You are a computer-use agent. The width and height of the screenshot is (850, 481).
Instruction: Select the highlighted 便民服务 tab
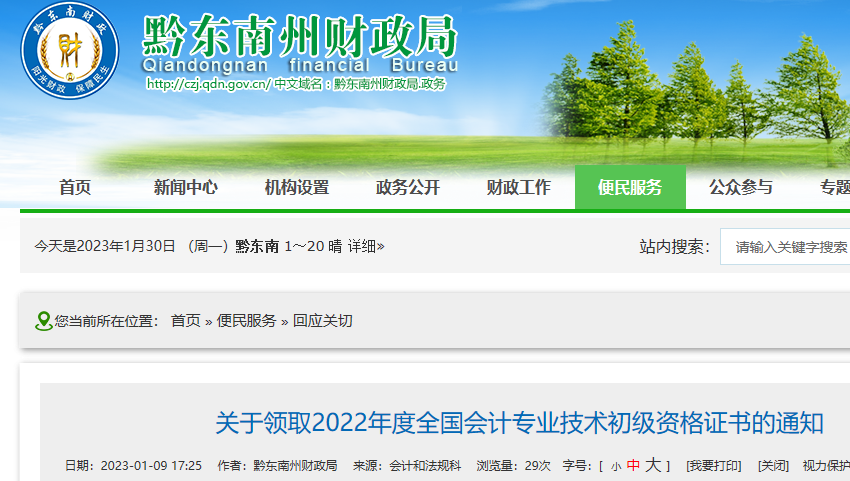point(630,187)
